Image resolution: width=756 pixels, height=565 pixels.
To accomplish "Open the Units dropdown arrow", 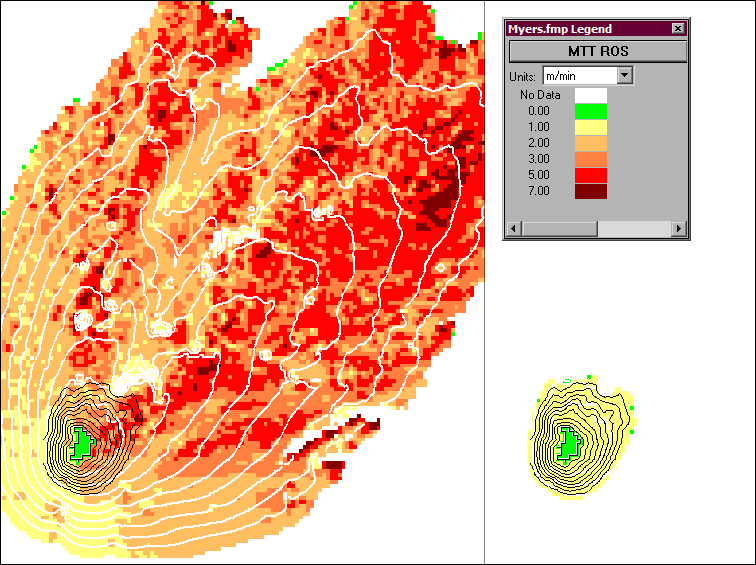I will 624,76.
